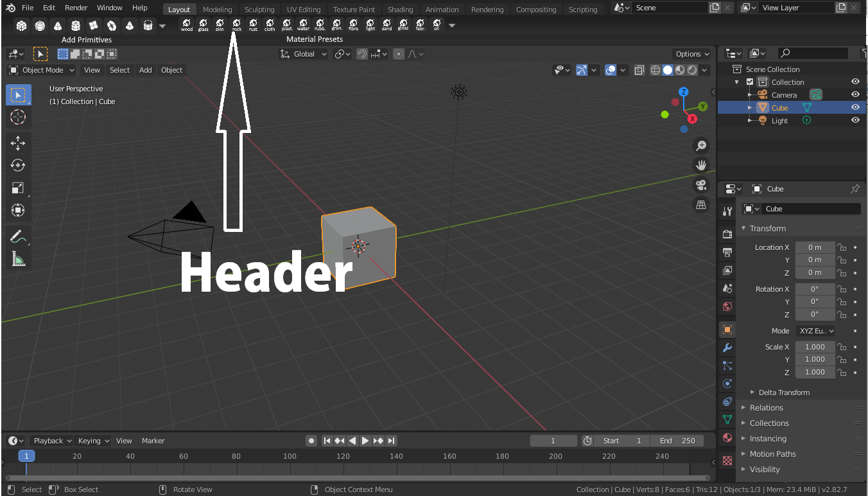Select the Rotate tool
This screenshot has height=496, width=868.
(18, 165)
